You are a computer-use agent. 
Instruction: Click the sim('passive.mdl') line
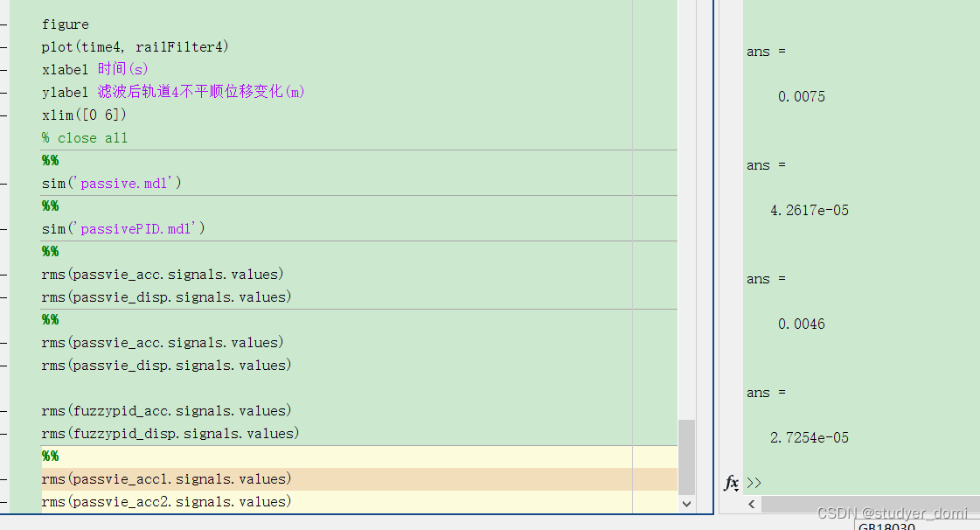click(x=111, y=183)
